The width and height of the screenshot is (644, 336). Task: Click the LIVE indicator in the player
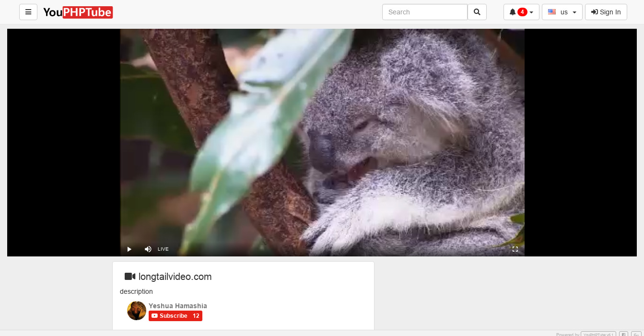(x=163, y=249)
